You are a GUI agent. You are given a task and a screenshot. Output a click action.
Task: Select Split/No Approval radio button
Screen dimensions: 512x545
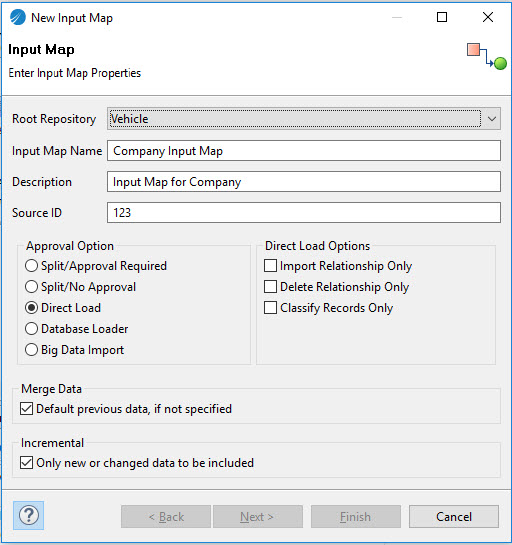pos(31,287)
